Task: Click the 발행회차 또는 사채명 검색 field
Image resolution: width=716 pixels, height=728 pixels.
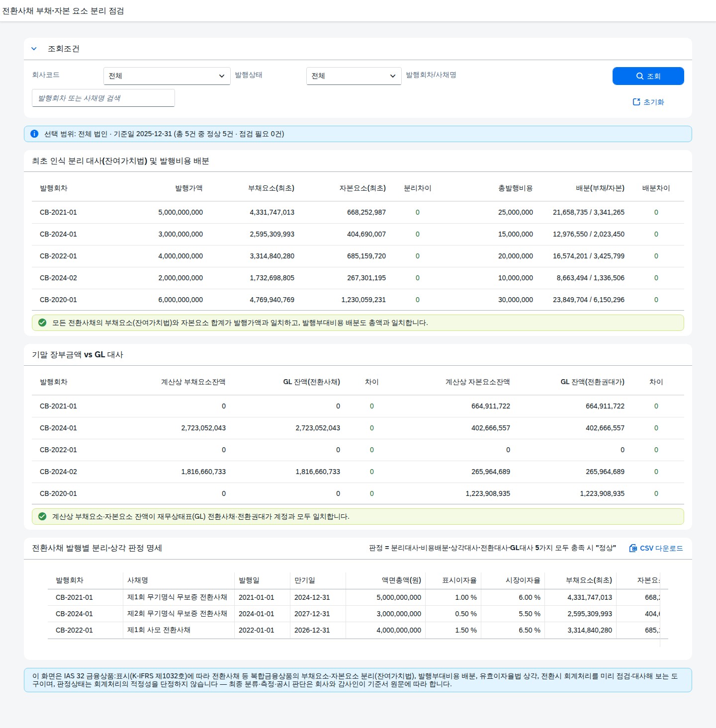Action: 103,98
